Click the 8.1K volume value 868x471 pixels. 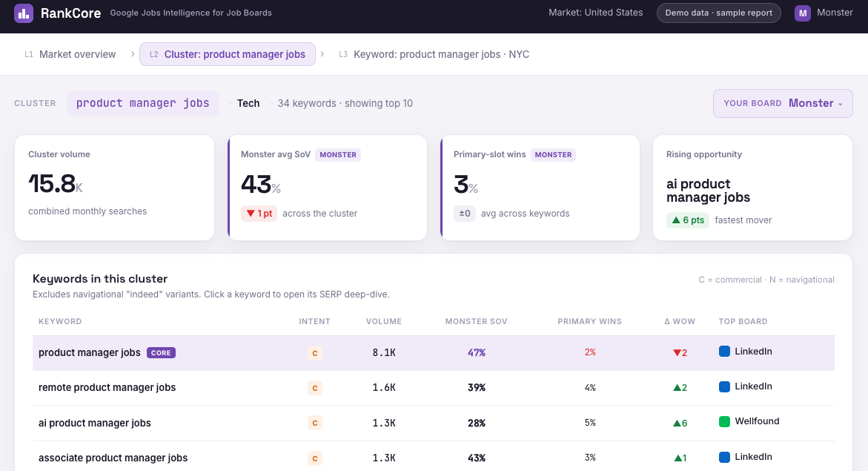coord(384,352)
